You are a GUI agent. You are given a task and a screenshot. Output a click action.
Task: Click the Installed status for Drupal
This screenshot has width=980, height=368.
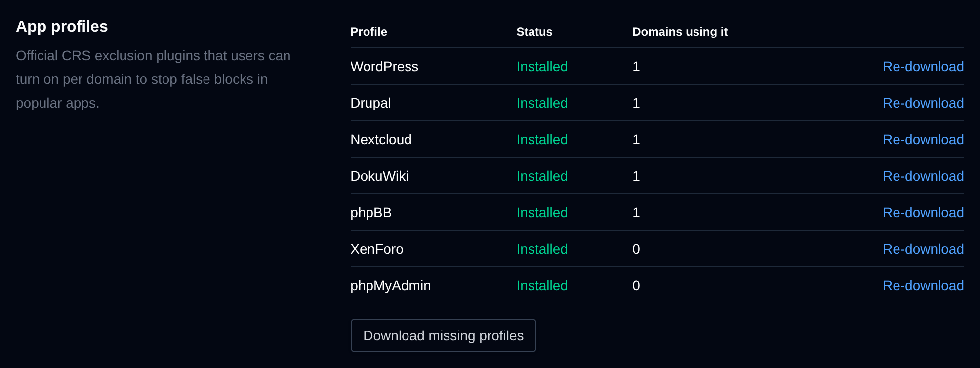[x=542, y=103]
